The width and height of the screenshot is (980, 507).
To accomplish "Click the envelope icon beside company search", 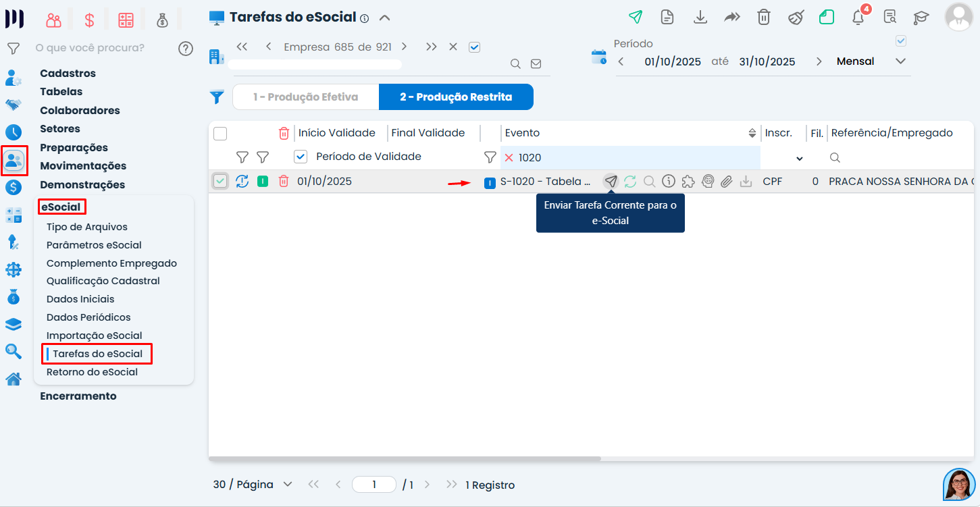I will tap(536, 64).
